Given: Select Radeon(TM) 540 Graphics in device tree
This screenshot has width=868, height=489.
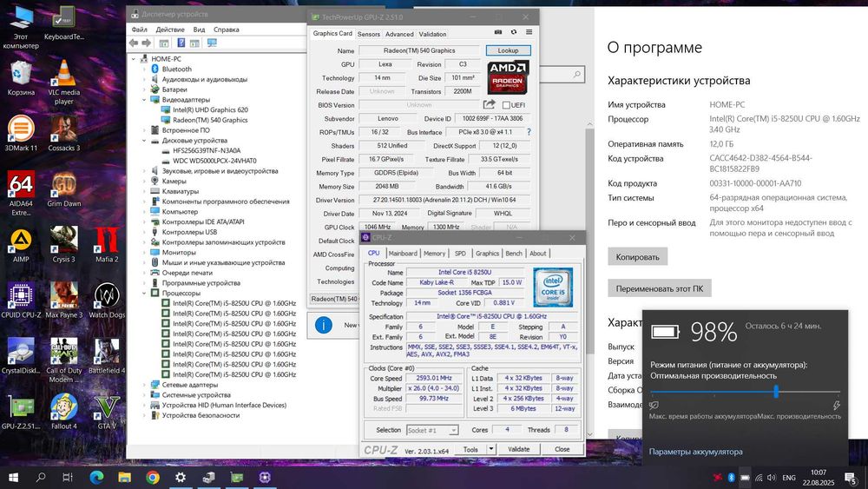Looking at the screenshot, I should [210, 120].
